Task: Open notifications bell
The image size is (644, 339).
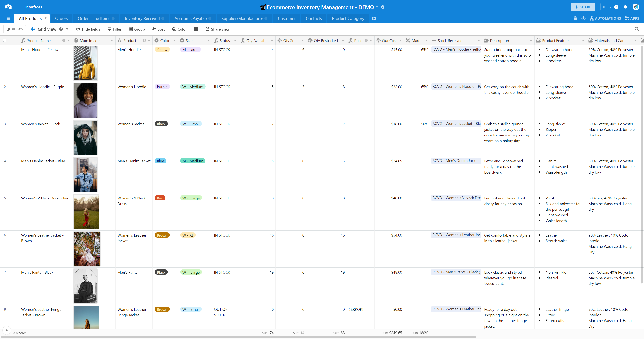Action: (x=625, y=7)
